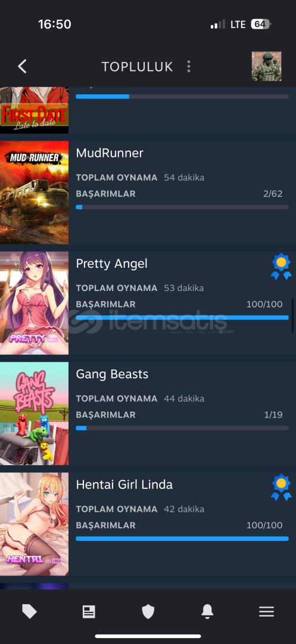The width and height of the screenshot is (296, 644).
Task: Open the news feed icon in bottom bar
Action: [x=89, y=612]
